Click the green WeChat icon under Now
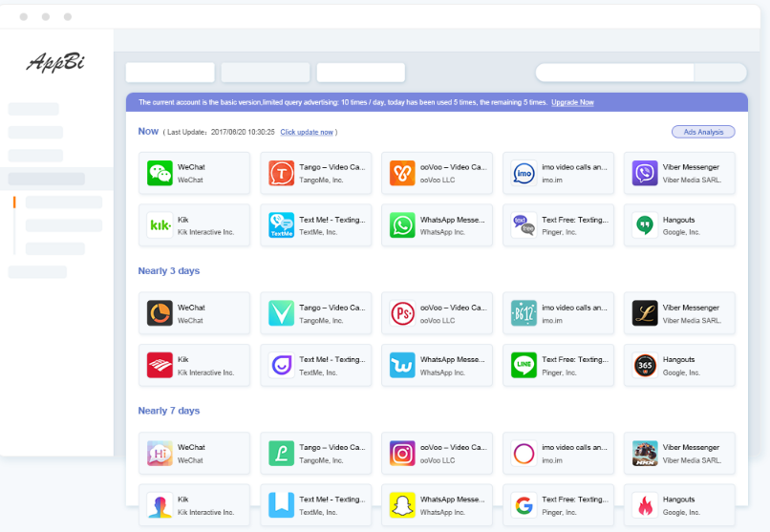The height and width of the screenshot is (532, 770). (x=160, y=173)
